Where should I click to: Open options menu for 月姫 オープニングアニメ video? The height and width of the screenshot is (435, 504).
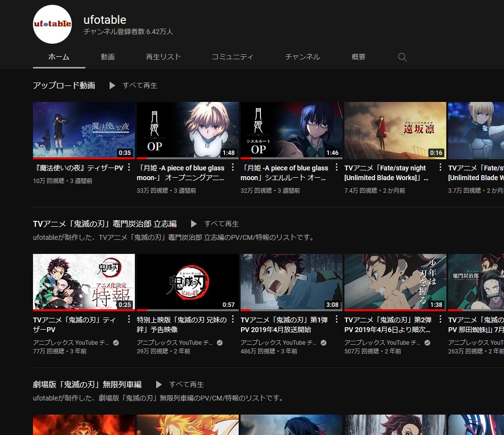click(232, 167)
